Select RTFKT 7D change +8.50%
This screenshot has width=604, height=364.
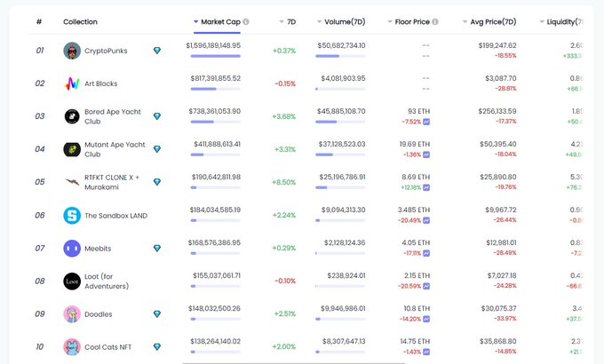tap(284, 182)
